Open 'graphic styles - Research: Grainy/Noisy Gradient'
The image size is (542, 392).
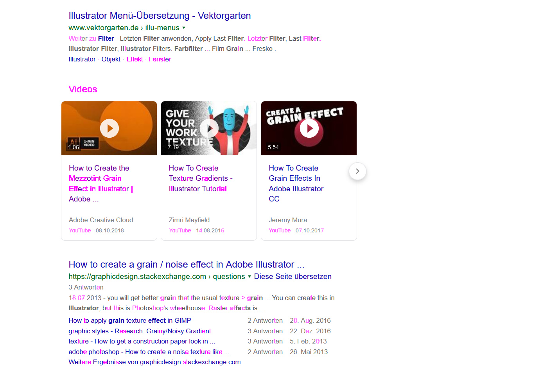tap(140, 331)
